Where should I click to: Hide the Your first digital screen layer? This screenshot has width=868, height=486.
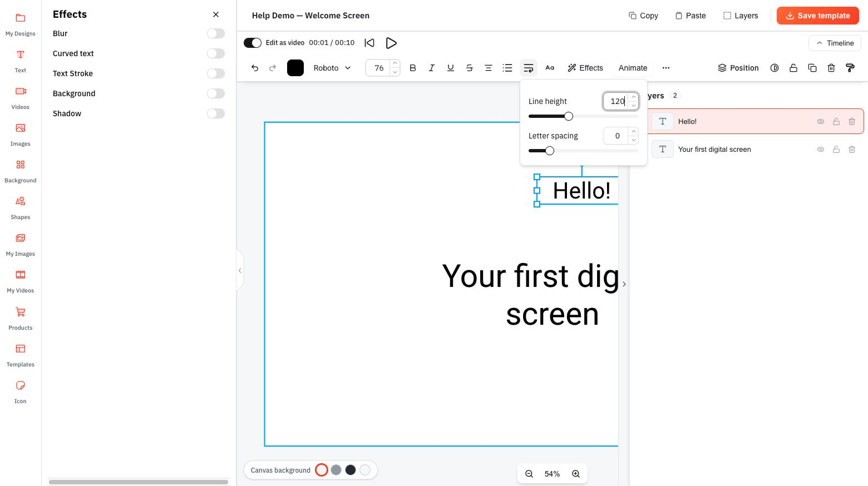click(x=821, y=150)
